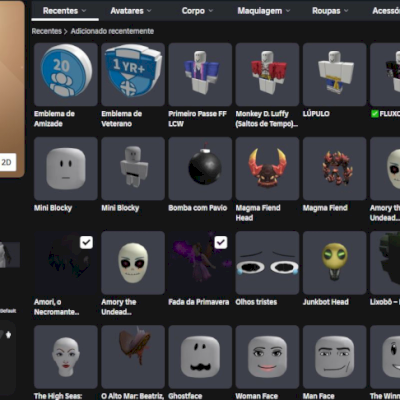Select the Man Face head item
Viewport: 400px width, 400px height.
pyautogui.click(x=335, y=357)
